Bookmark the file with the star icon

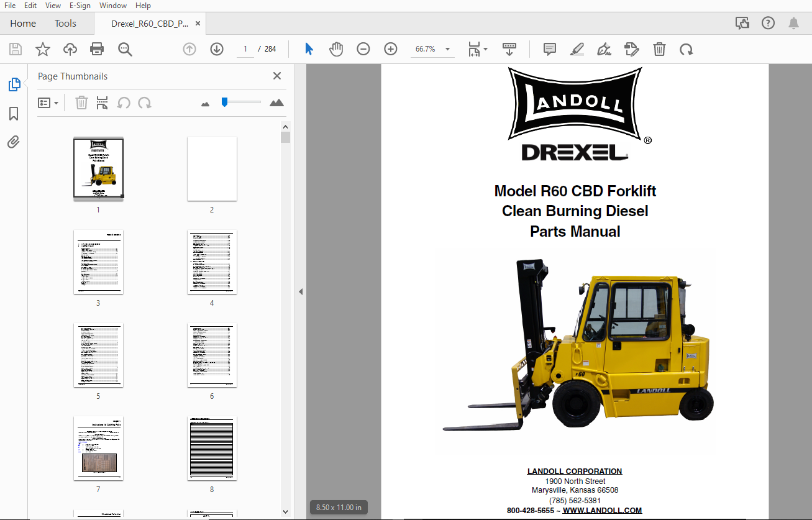click(x=43, y=49)
